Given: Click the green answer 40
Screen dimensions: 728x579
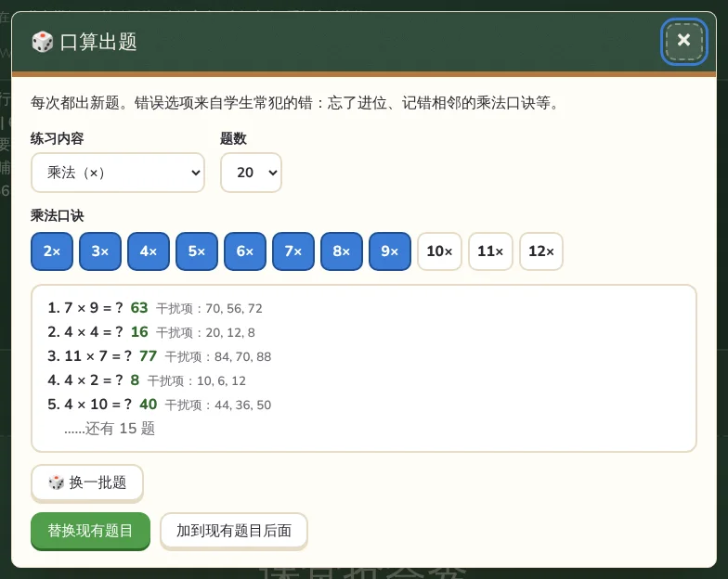Looking at the screenshot, I should 149,405.
